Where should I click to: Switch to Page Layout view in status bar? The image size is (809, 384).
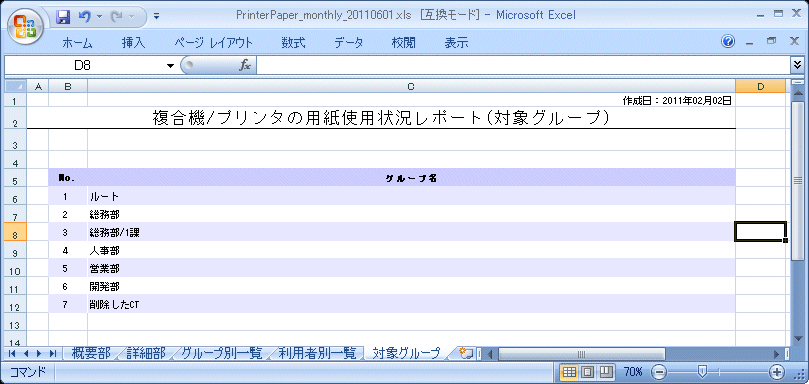pyautogui.click(x=588, y=372)
